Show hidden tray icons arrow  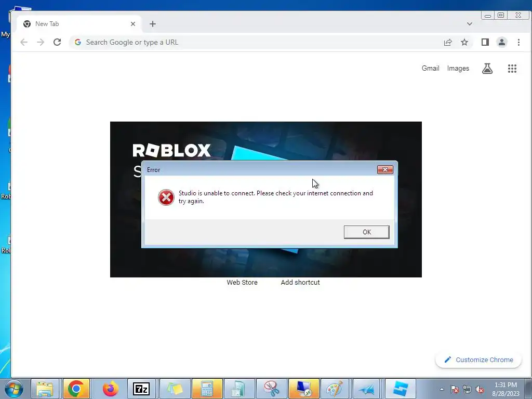click(442, 389)
